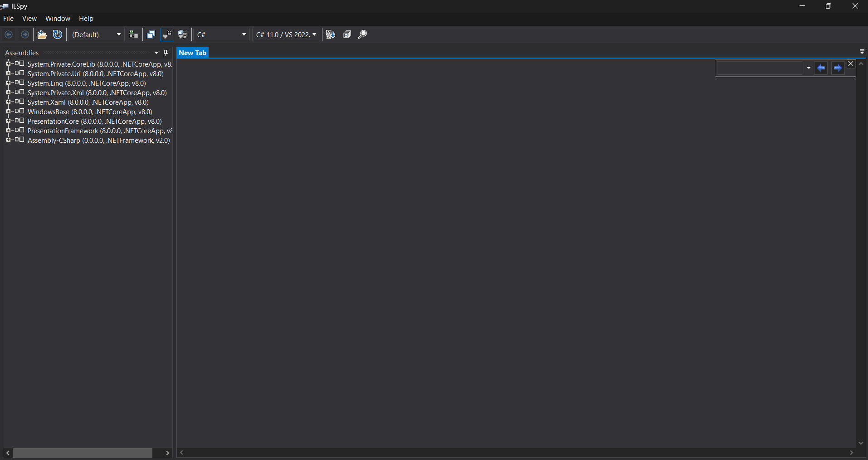Click the find-previous left arrow in search box
The image size is (868, 460).
pyautogui.click(x=821, y=68)
